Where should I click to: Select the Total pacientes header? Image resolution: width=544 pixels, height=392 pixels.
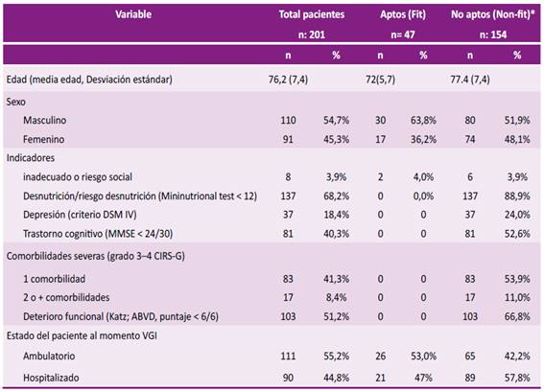click(312, 14)
